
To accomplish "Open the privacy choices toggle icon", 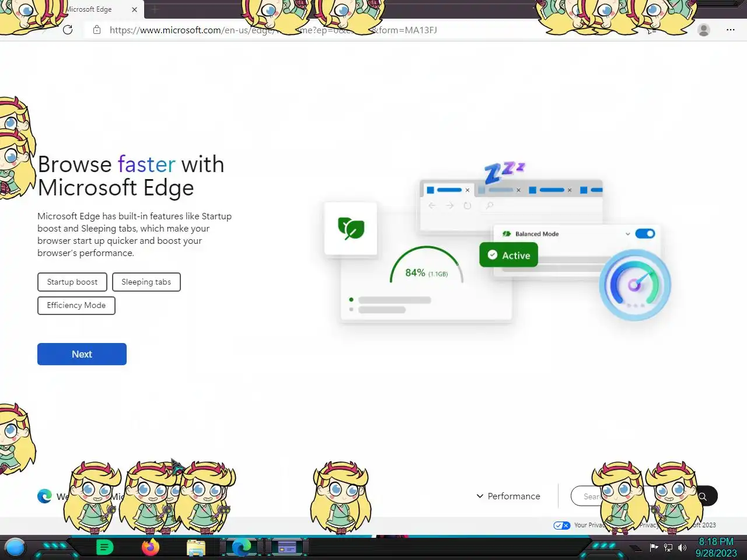I will click(x=561, y=525).
